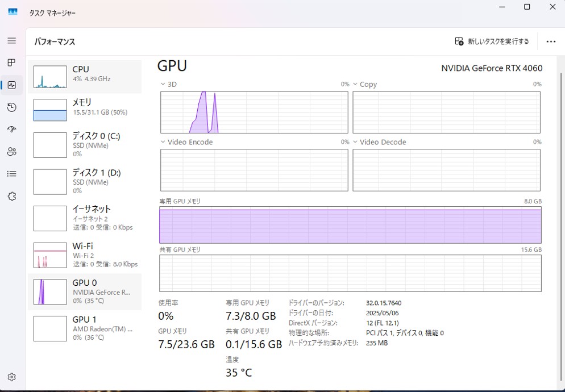Expand the 3D graph engine dropdown

coord(163,84)
